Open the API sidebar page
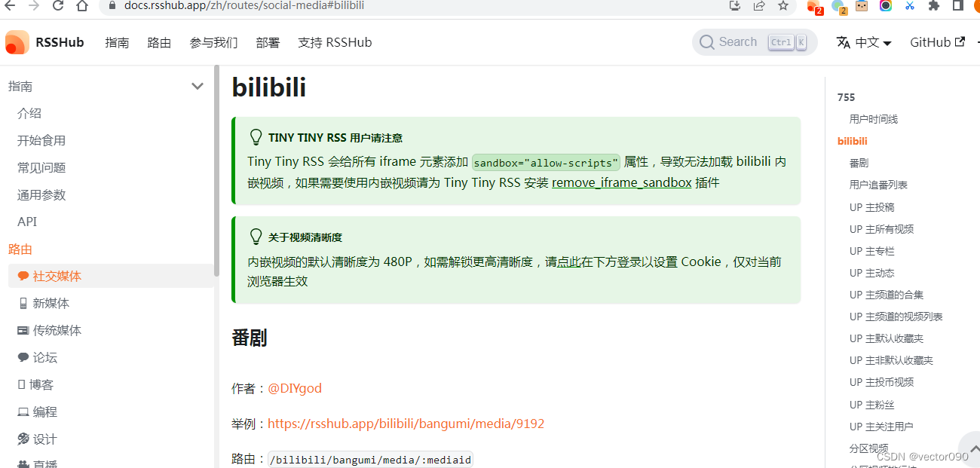The height and width of the screenshot is (468, 980). [x=27, y=222]
